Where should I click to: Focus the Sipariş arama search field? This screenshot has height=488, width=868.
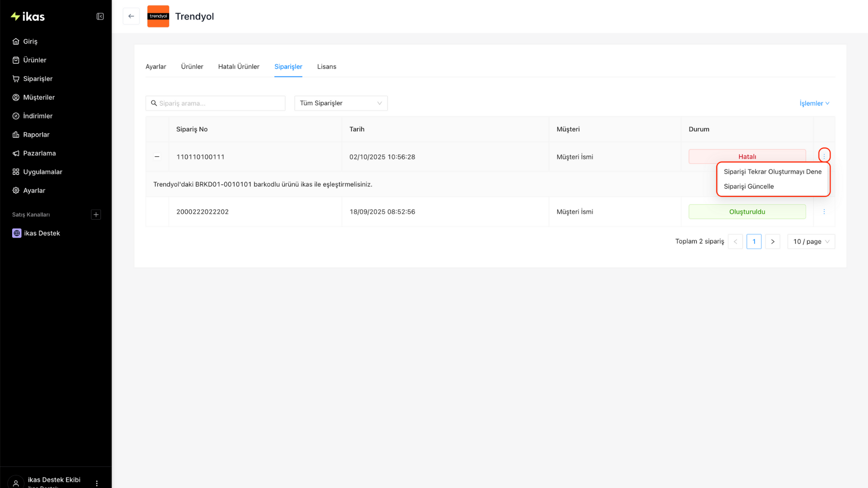[215, 103]
